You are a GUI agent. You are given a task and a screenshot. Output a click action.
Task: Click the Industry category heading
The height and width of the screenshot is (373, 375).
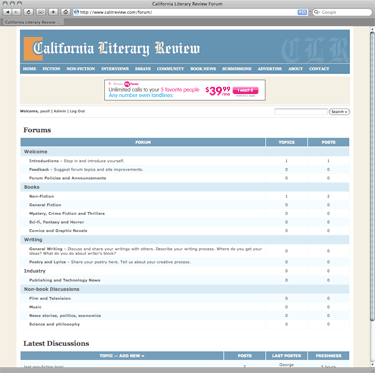[x=35, y=271]
